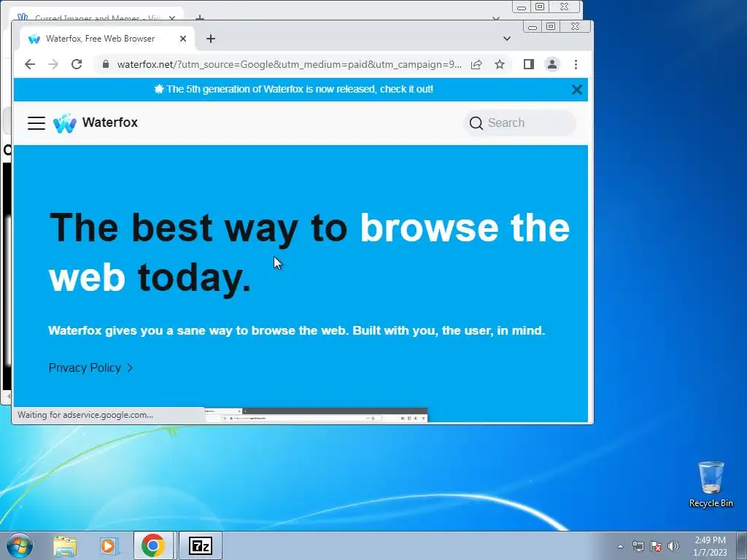Go back using the browser back arrow

pos(30,64)
